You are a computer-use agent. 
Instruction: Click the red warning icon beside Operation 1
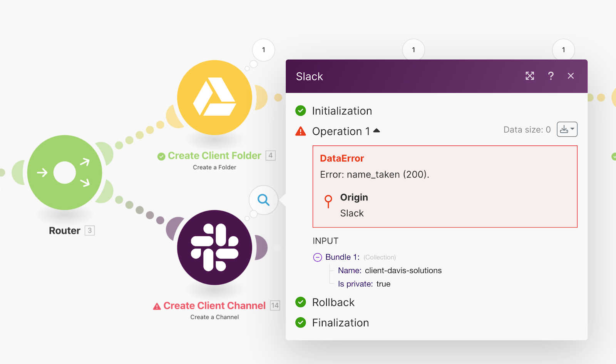tap(300, 131)
